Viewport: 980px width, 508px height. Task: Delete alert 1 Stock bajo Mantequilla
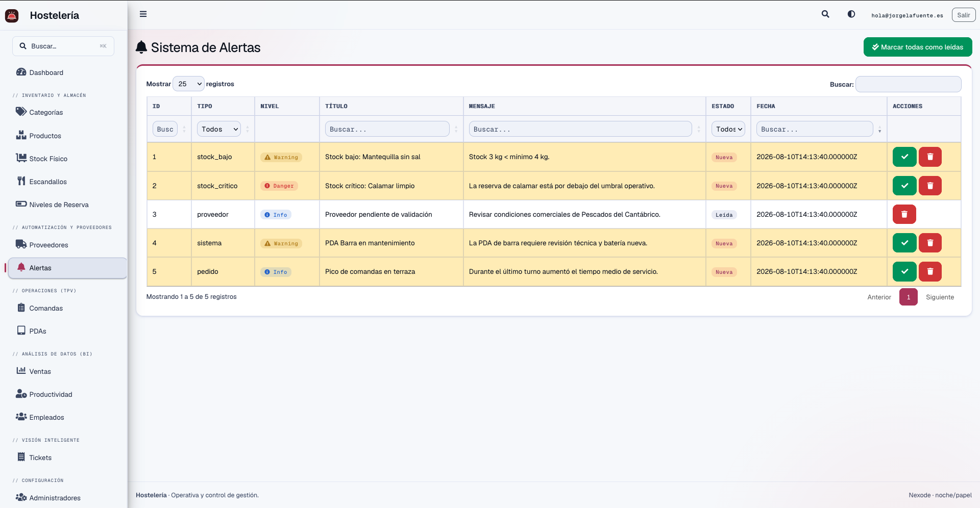[x=930, y=157]
